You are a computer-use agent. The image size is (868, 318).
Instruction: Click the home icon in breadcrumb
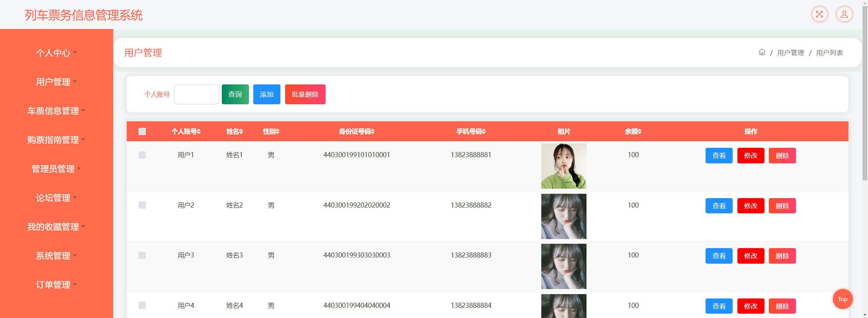[x=762, y=52]
